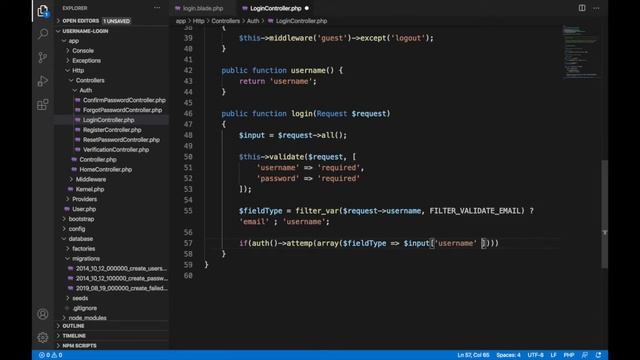Change the UTF-8 file encoding
Viewport: 640px width, 360px height.
(x=535, y=355)
